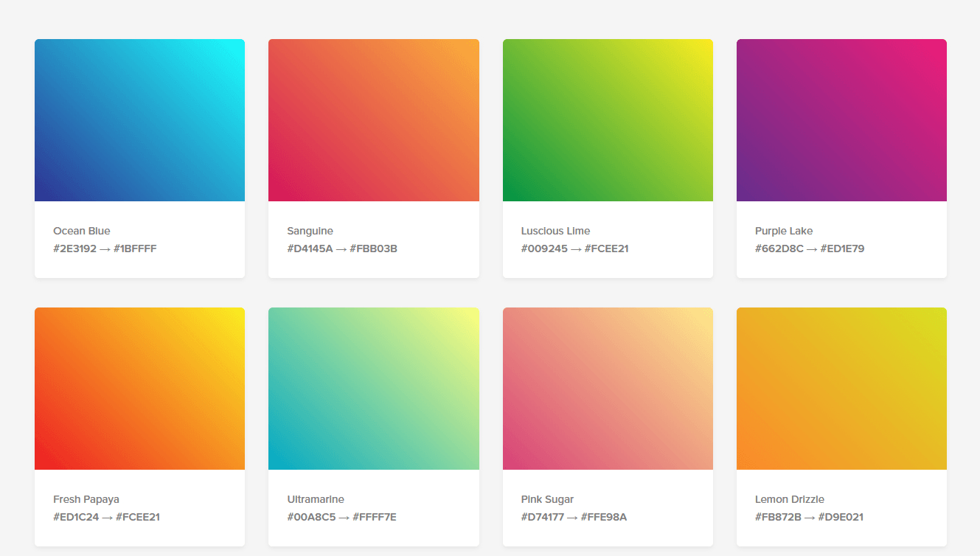Click the #FFE98A hex code under Pink Sugar
Image resolution: width=980 pixels, height=556 pixels.
pos(604,517)
